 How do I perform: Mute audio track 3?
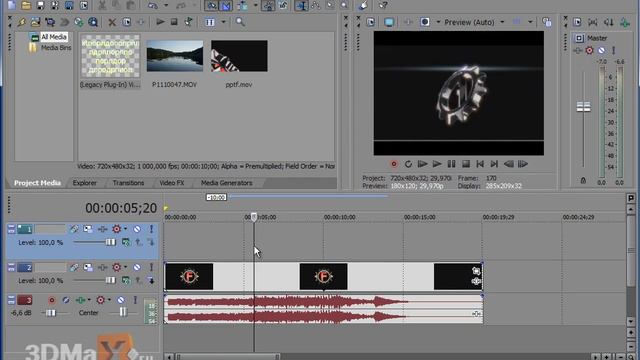(120, 300)
